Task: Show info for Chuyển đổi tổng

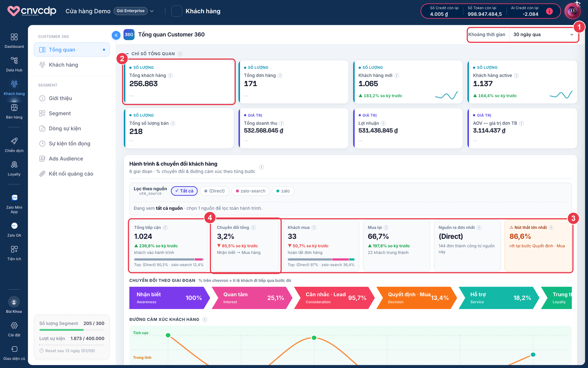Action: (254, 227)
